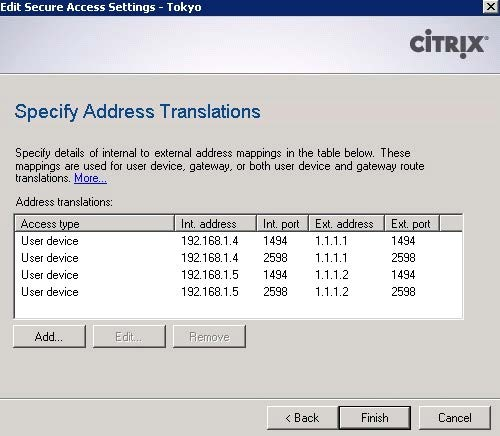Go to previous page with Back

302,418
